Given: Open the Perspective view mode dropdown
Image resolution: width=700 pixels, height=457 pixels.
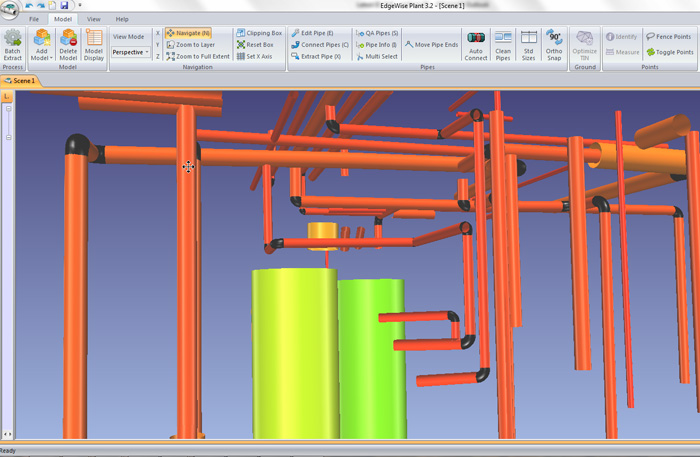Looking at the screenshot, I should 130,52.
